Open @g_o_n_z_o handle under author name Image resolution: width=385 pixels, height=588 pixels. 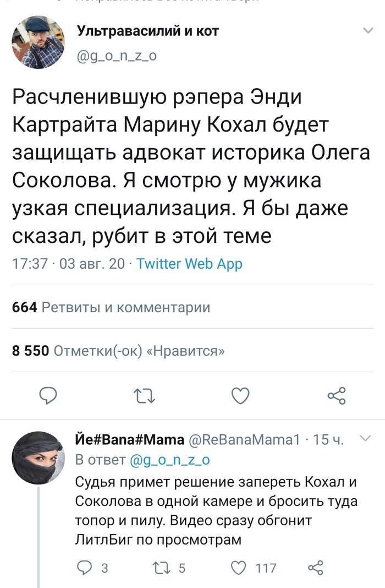(x=117, y=54)
